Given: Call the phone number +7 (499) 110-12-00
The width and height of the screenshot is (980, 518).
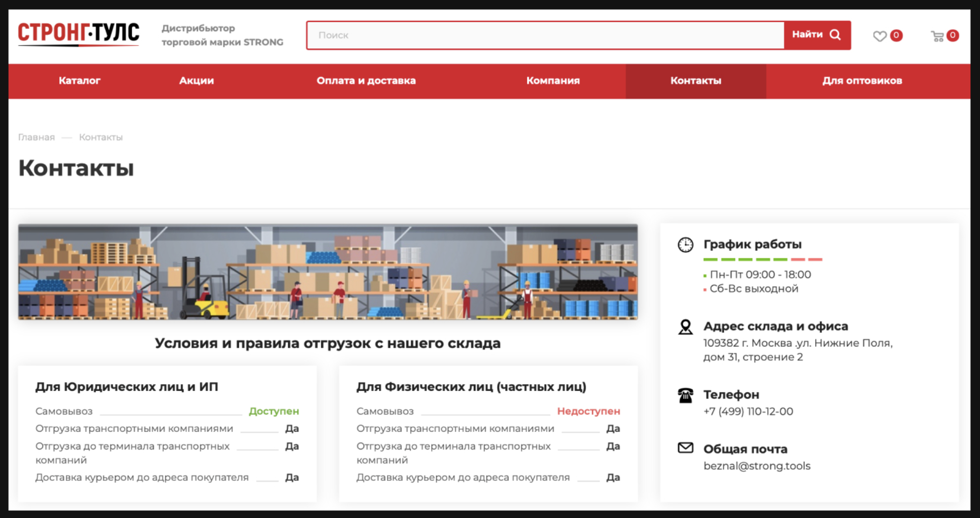Looking at the screenshot, I should pyautogui.click(x=748, y=411).
